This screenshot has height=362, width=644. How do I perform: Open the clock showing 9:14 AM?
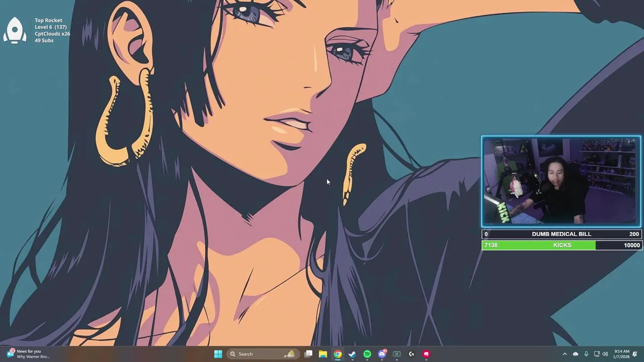pyautogui.click(x=621, y=354)
